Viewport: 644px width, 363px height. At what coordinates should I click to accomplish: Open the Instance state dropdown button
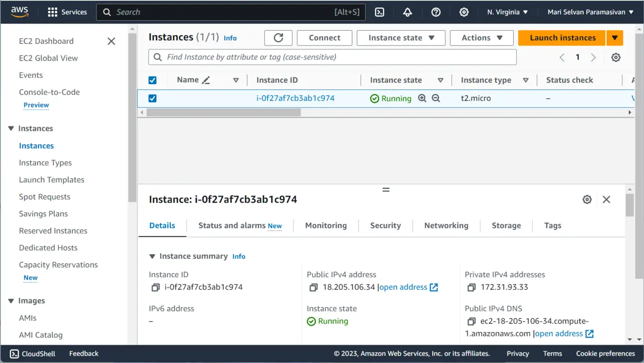pyautogui.click(x=401, y=38)
